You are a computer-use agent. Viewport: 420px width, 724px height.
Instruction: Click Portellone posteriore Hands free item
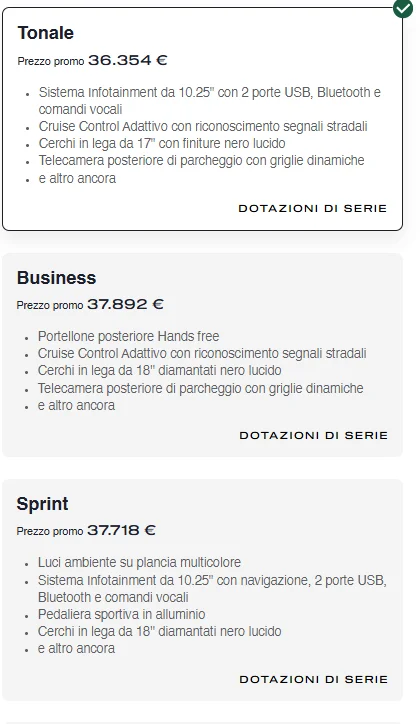click(x=128, y=336)
